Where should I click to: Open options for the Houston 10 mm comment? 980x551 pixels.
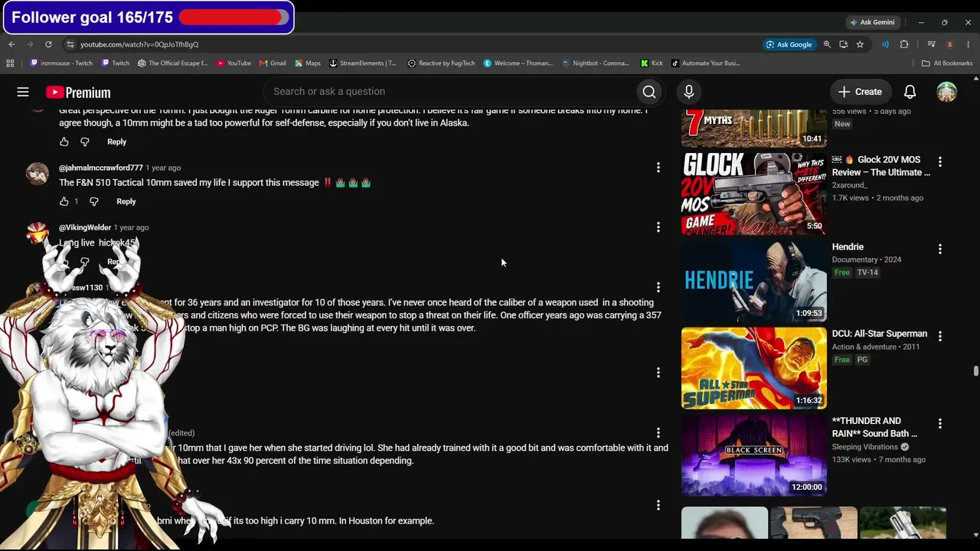[x=658, y=505]
